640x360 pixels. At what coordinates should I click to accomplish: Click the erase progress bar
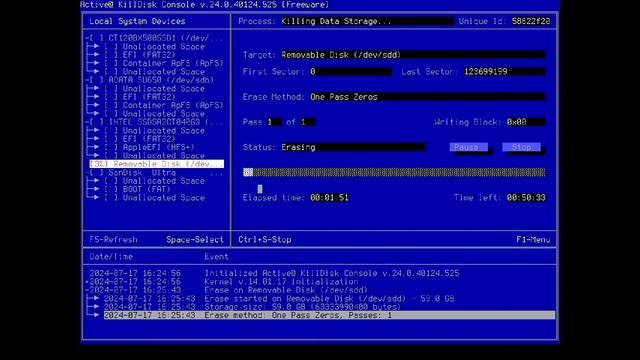(394, 172)
